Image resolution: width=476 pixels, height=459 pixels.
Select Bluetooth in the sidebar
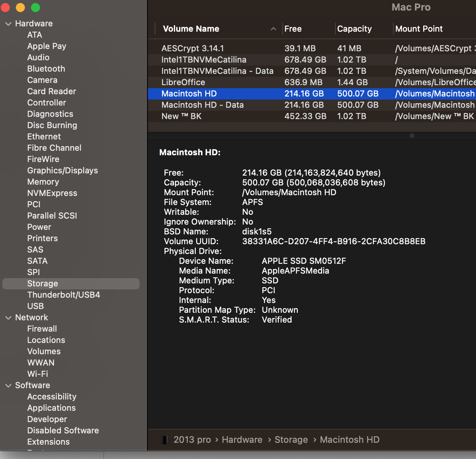(x=46, y=69)
